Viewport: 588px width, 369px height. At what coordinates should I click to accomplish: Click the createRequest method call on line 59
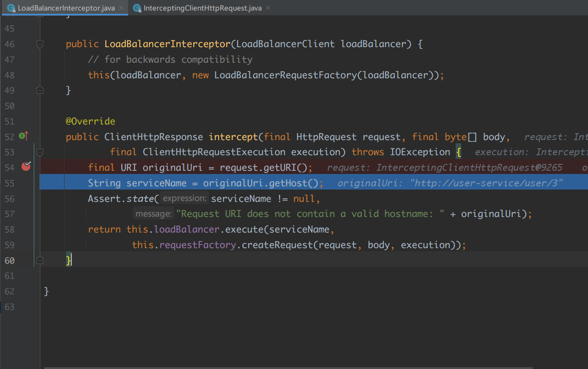click(277, 245)
